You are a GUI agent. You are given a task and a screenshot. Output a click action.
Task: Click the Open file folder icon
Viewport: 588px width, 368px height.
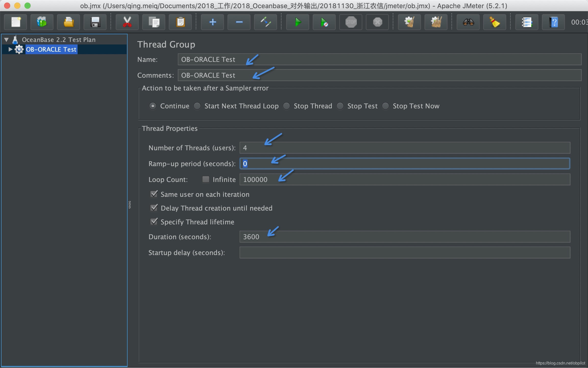coord(69,22)
